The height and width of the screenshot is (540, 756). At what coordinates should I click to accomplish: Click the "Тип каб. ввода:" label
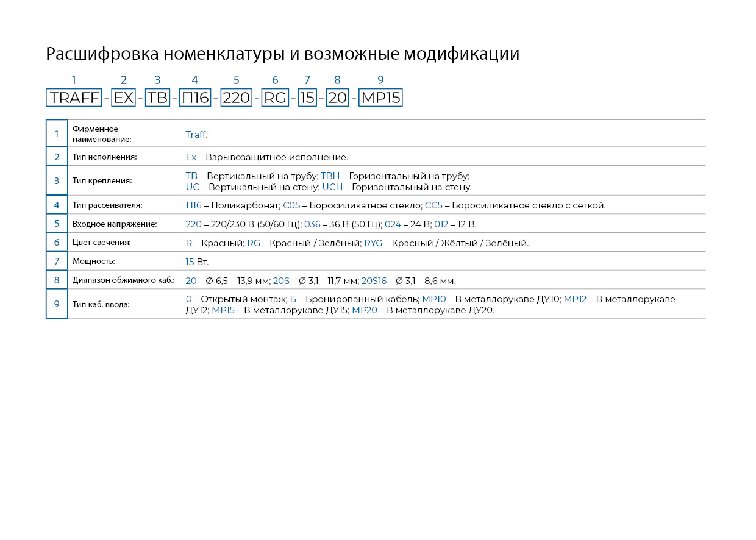click(x=101, y=304)
